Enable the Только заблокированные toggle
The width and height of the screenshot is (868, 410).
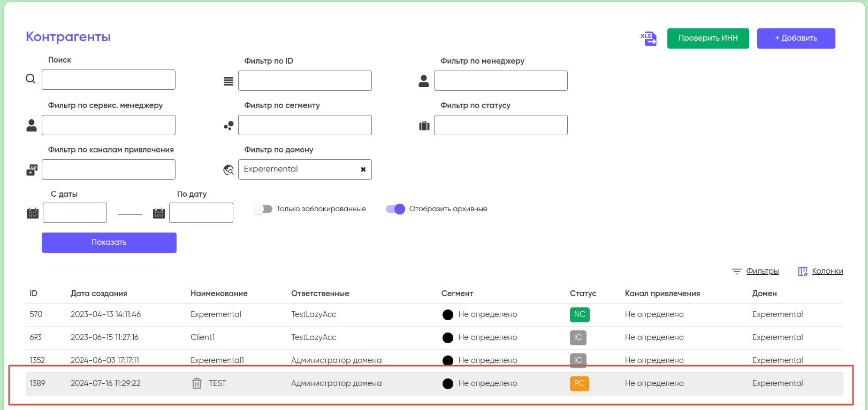coord(263,209)
